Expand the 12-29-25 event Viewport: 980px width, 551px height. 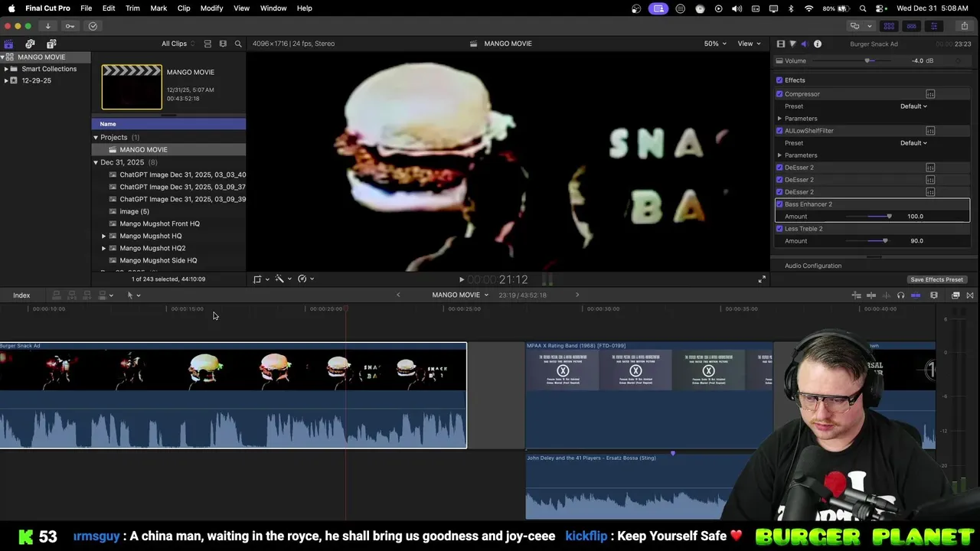pyautogui.click(x=6, y=80)
